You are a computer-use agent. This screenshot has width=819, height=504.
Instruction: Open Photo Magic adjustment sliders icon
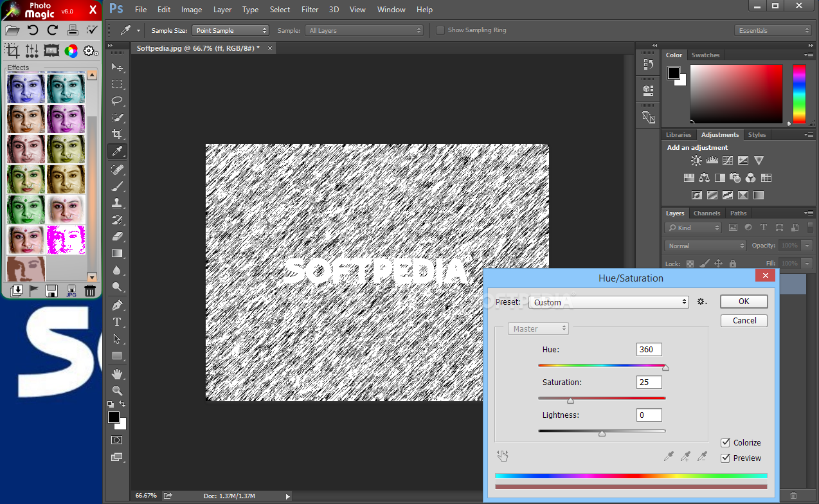click(x=32, y=51)
